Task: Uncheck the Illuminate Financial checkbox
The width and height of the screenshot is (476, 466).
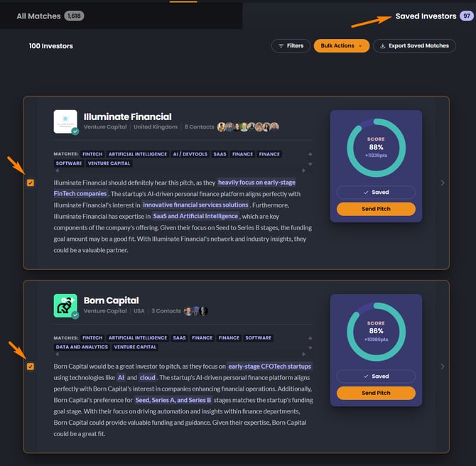Action: click(x=31, y=183)
